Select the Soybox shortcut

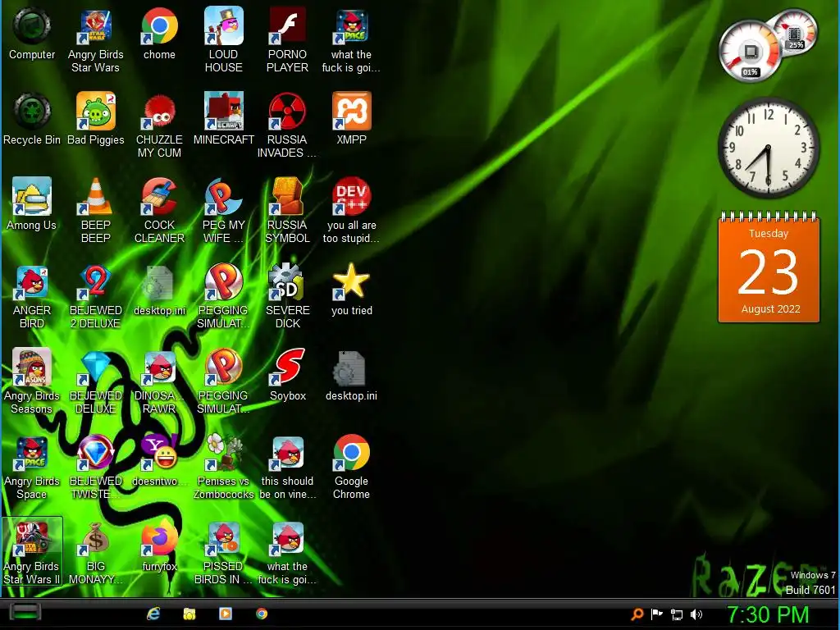tap(287, 375)
